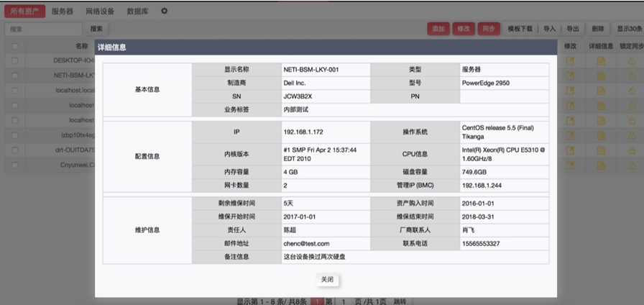
Task: Check the box for DESKTOP-IO row
Action: [14, 60]
